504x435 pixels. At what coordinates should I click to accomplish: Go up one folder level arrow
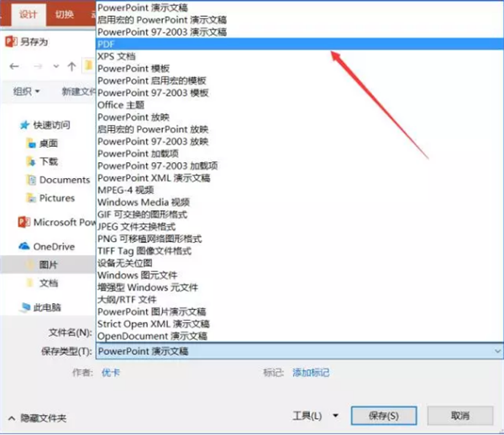(x=71, y=66)
